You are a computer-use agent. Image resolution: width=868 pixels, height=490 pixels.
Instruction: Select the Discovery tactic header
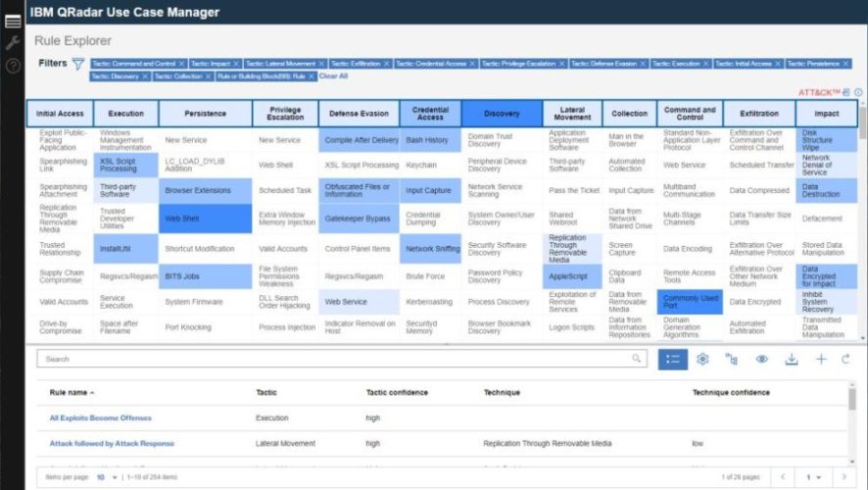point(502,114)
